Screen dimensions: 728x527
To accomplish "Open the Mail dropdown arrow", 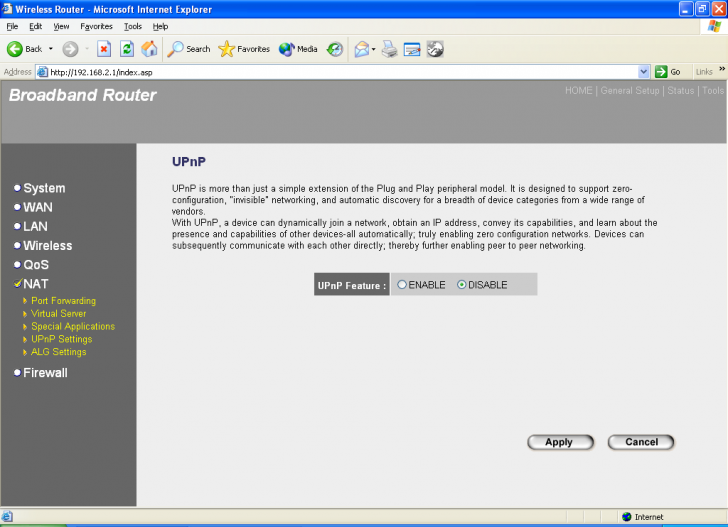I will coord(373,49).
